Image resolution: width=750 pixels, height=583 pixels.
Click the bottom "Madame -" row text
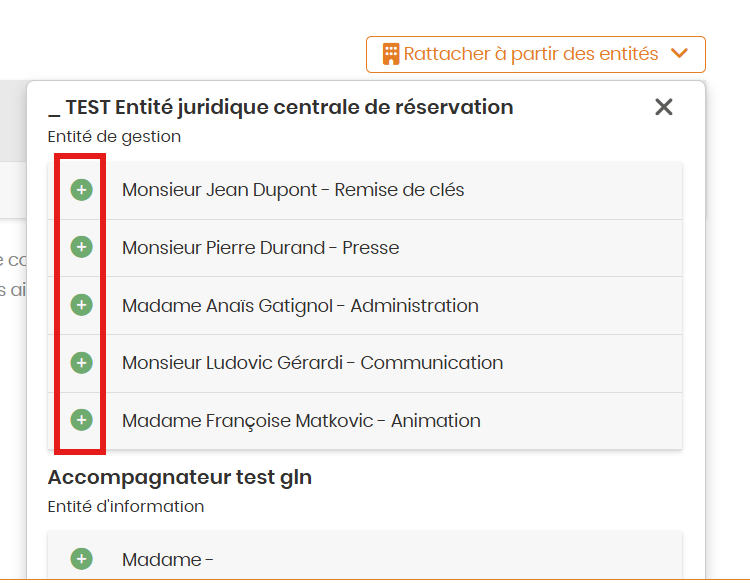167,560
